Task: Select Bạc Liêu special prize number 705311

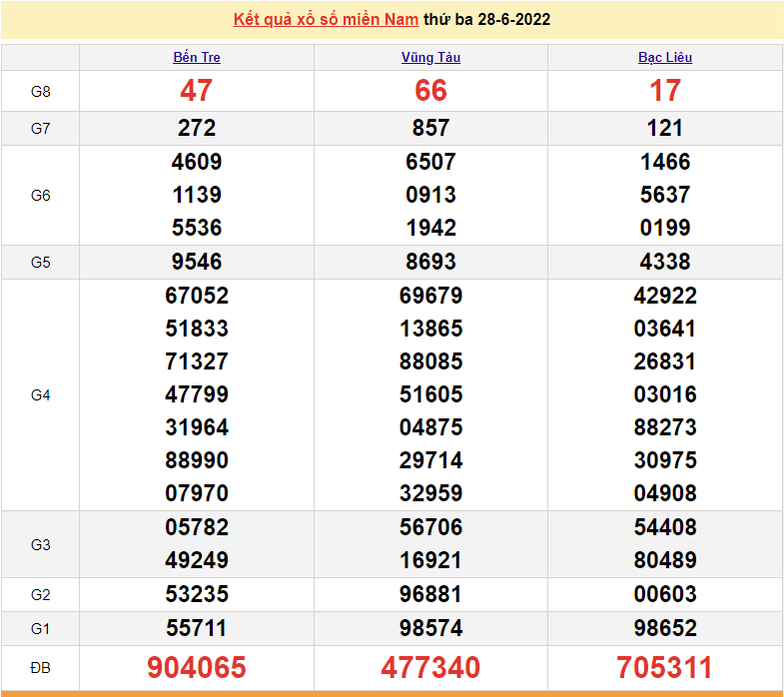Action: (665, 668)
